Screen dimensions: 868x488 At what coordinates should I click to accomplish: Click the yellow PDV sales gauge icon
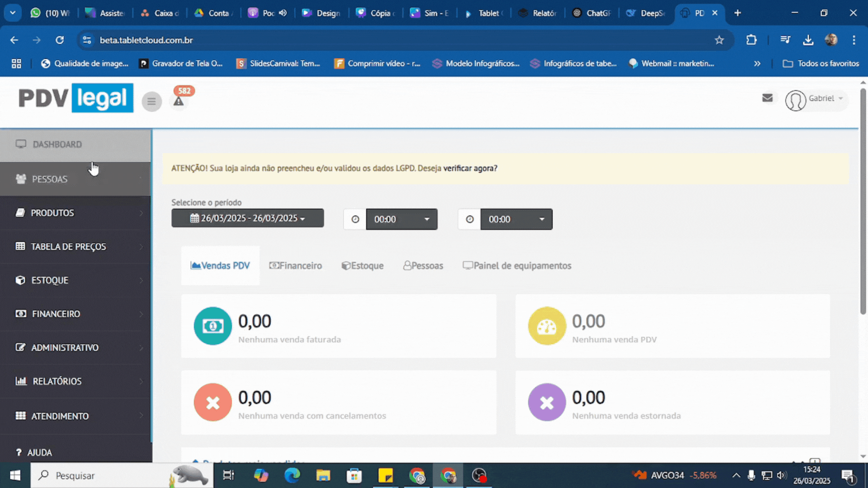tap(547, 326)
